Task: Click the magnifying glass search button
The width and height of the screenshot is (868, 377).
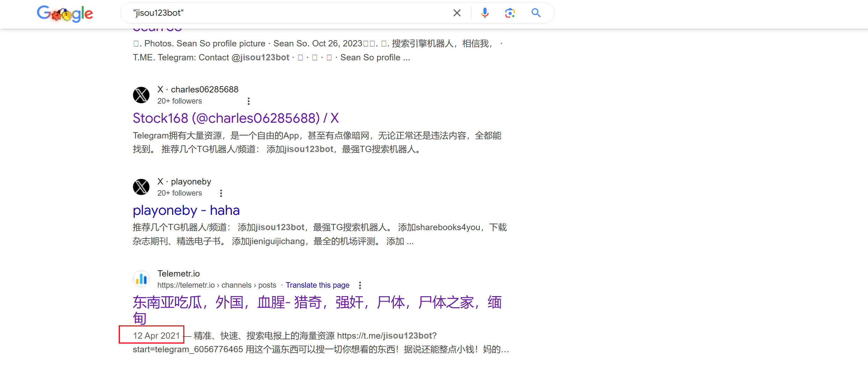Action: click(x=536, y=13)
